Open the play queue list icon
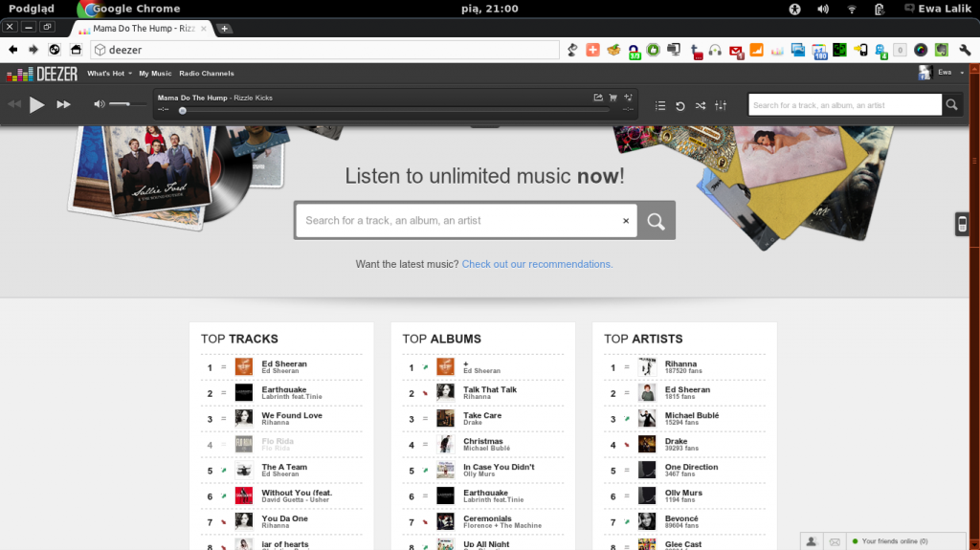This screenshot has width=980, height=550. 660,105
